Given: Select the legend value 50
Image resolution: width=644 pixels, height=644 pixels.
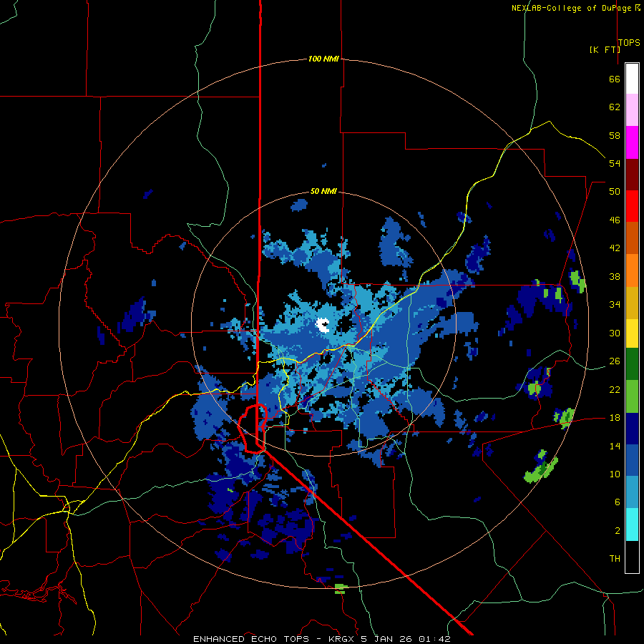Looking at the screenshot, I should pos(615,192).
